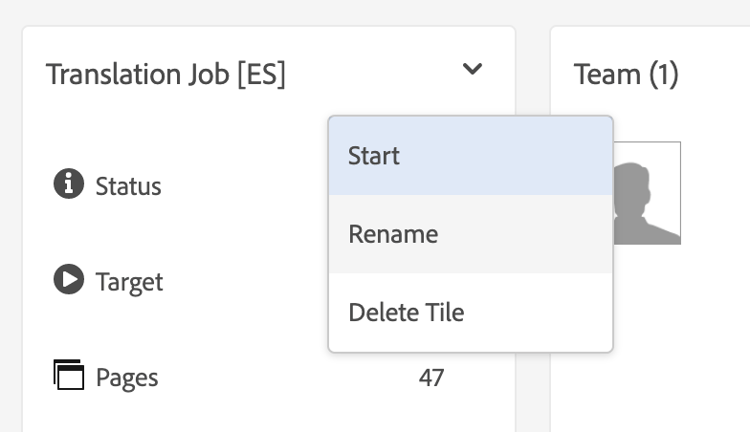The width and height of the screenshot is (750, 432).
Task: Click the Status row label
Action: pyautogui.click(x=128, y=186)
